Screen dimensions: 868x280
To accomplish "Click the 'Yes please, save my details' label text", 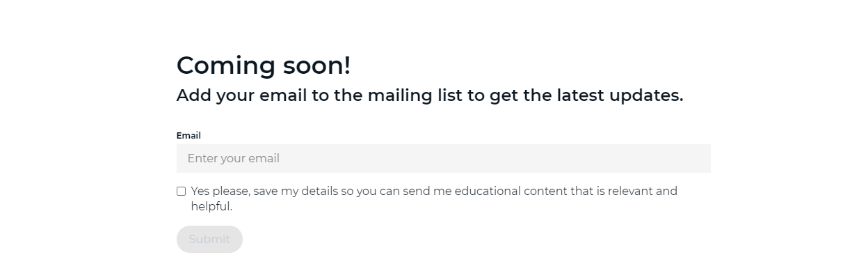I will pyautogui.click(x=264, y=191).
